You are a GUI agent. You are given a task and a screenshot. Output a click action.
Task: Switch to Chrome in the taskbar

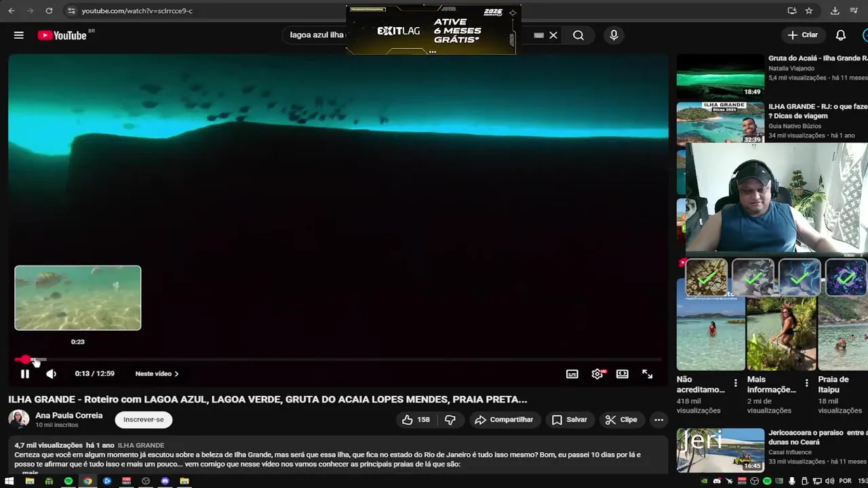tap(87, 481)
